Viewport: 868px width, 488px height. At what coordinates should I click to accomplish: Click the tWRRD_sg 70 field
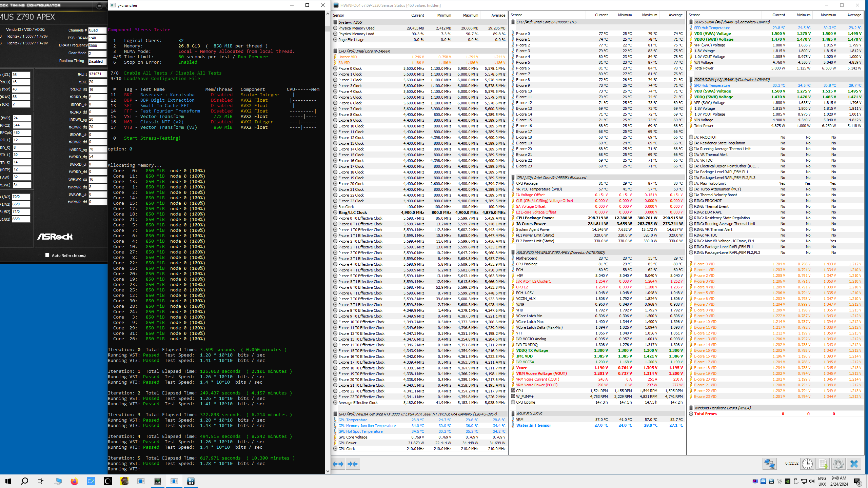(98, 149)
